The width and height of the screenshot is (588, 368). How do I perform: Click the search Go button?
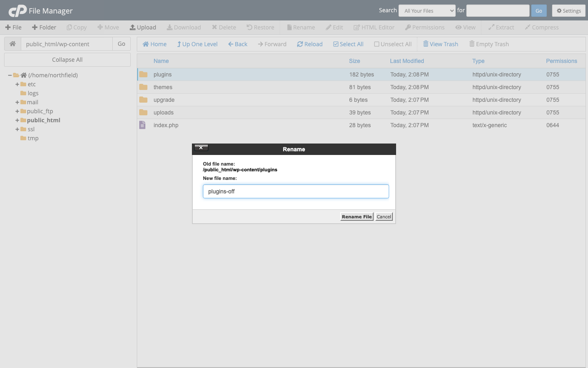click(539, 11)
